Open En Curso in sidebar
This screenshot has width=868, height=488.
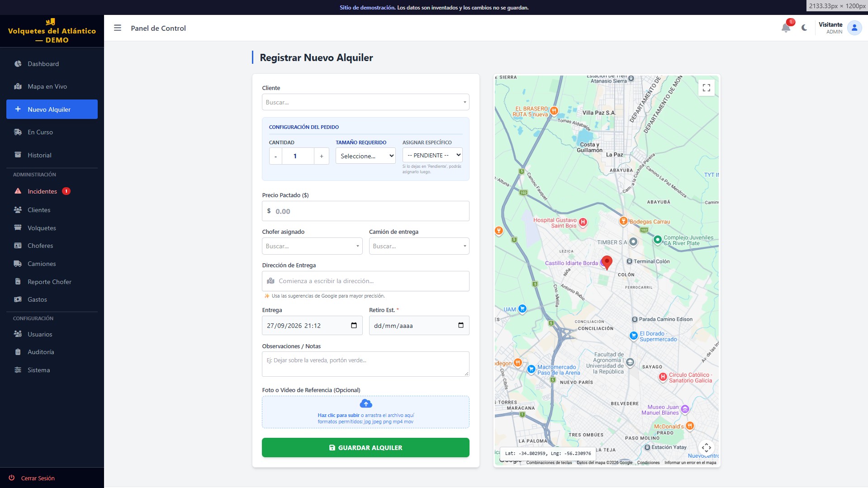point(52,132)
